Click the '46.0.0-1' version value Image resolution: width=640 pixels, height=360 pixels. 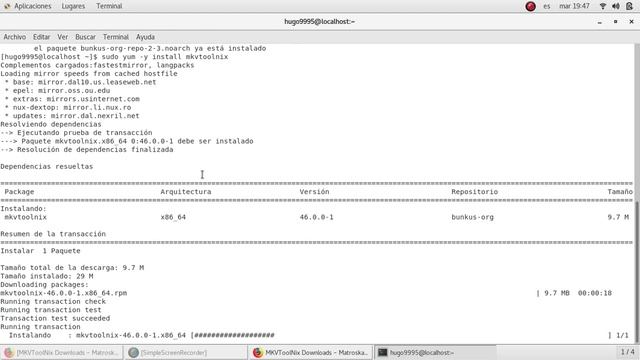click(x=316, y=217)
